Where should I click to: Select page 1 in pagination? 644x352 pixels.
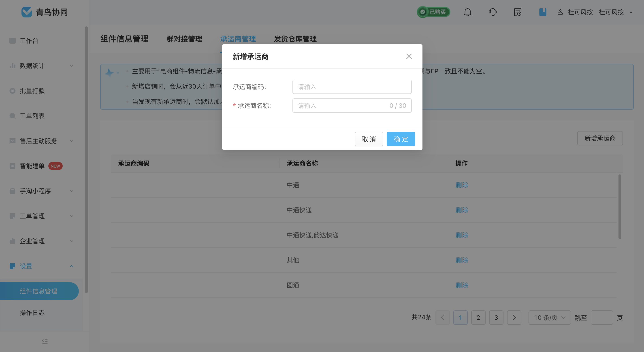click(x=460, y=318)
